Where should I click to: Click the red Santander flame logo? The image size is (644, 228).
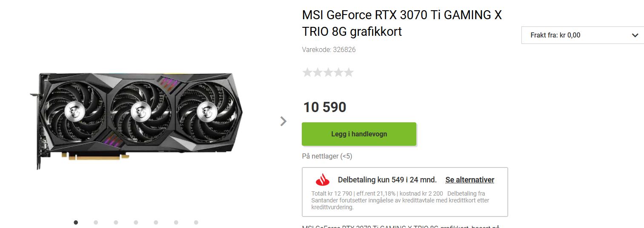(322, 180)
